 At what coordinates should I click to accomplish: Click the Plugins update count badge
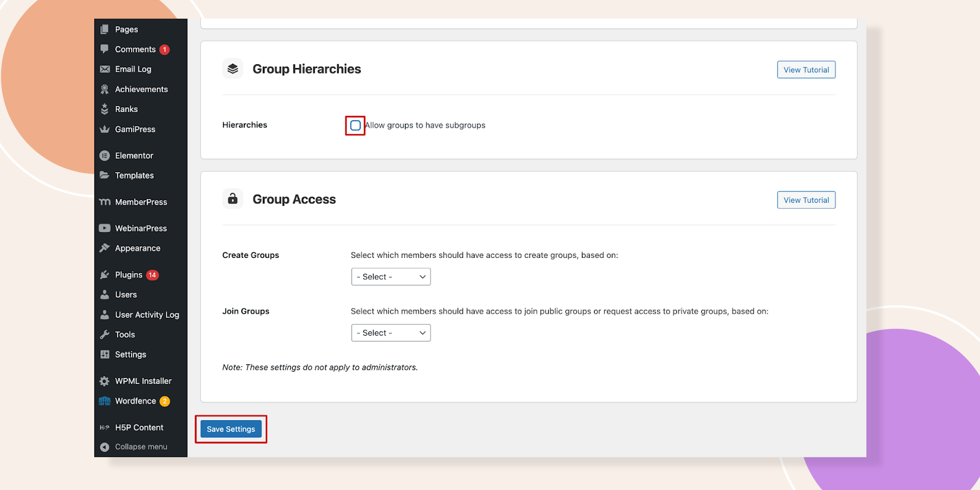[x=153, y=275]
